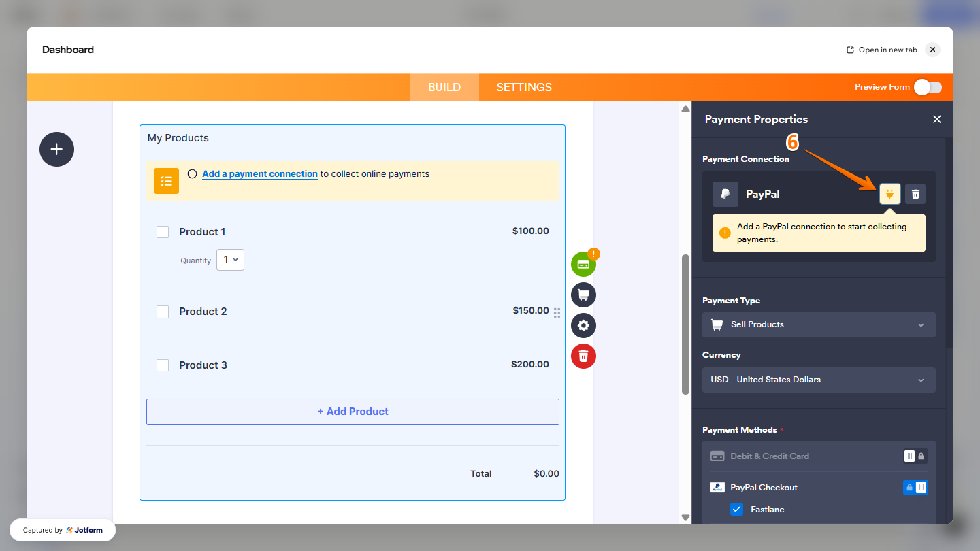Switch to the BUILD tab

pyautogui.click(x=444, y=87)
